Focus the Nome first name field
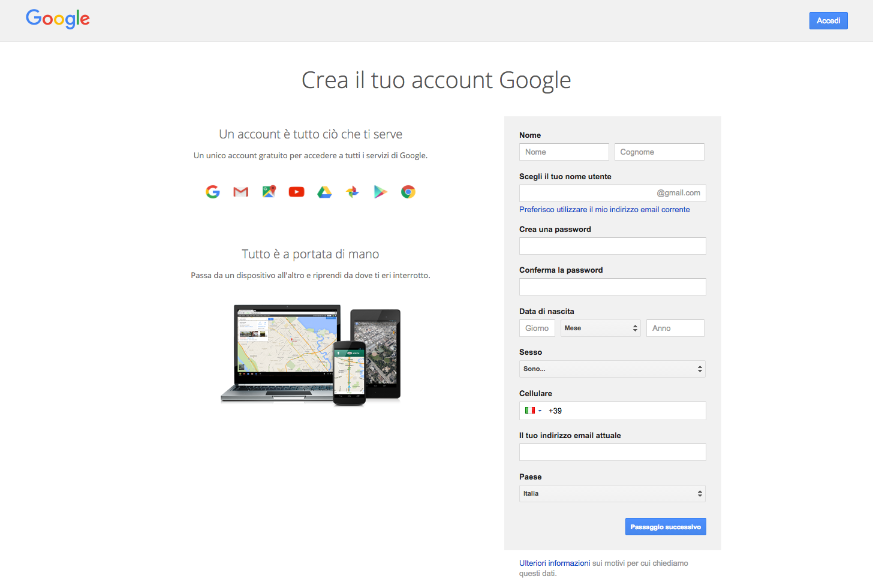873x588 pixels. point(564,152)
